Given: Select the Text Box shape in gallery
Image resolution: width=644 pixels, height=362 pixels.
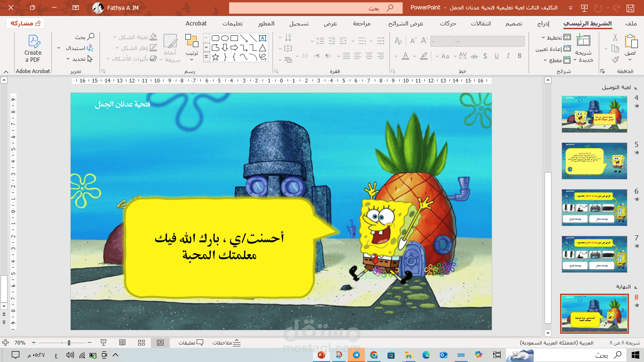Looking at the screenshot, I should coord(263,38).
